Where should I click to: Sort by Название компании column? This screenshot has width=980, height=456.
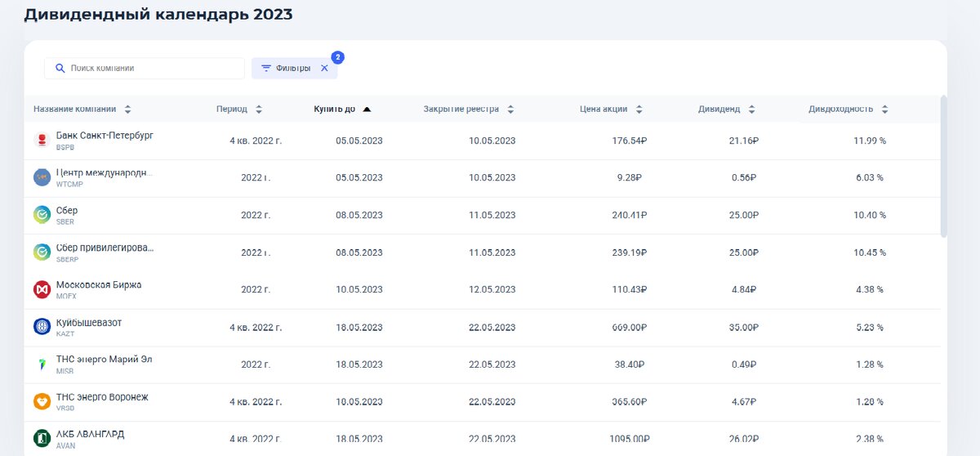coord(82,110)
